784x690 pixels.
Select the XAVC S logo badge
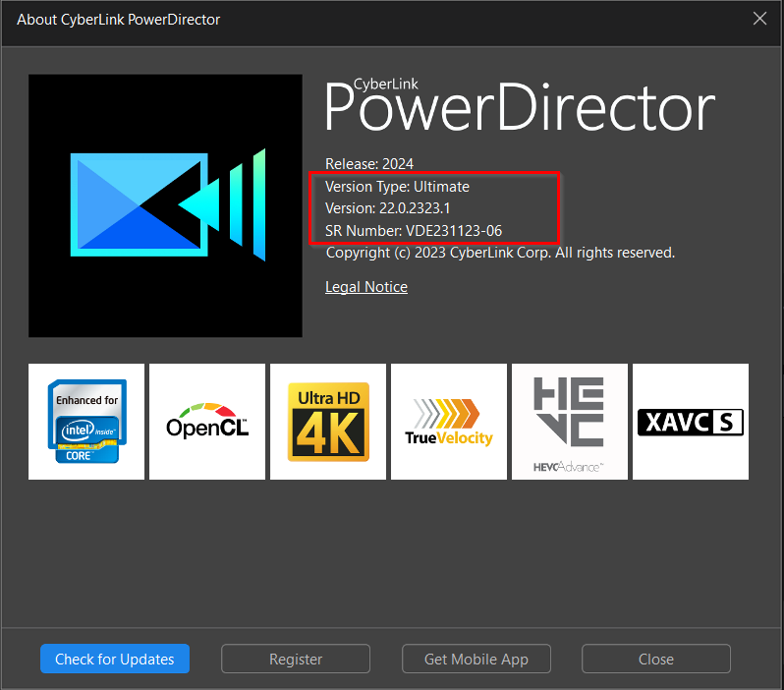pyautogui.click(x=691, y=422)
